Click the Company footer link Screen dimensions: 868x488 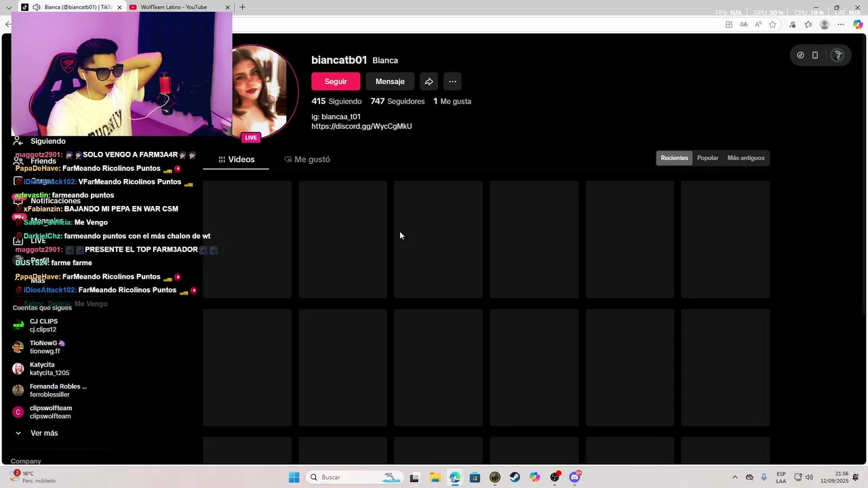tap(26, 461)
